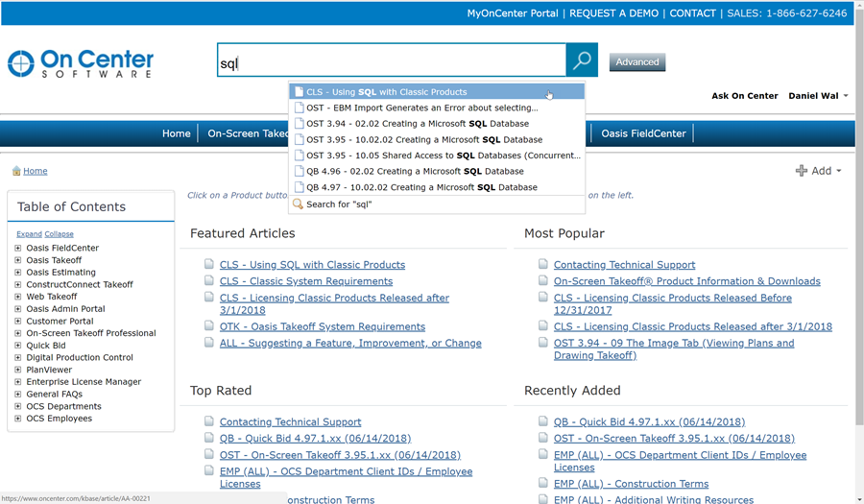Open the Add dropdown menu
The width and height of the screenshot is (864, 504).
[x=818, y=171]
